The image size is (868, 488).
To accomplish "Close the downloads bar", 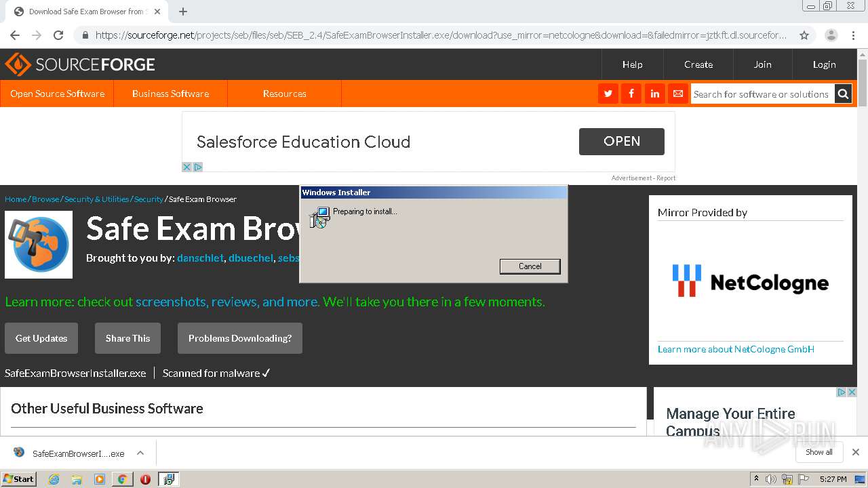I will (856, 452).
